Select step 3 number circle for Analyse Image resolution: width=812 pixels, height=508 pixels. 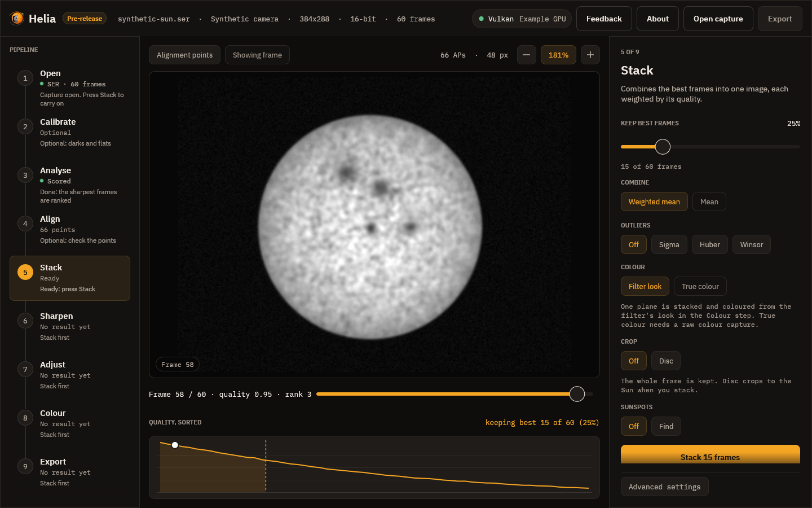tap(25, 175)
